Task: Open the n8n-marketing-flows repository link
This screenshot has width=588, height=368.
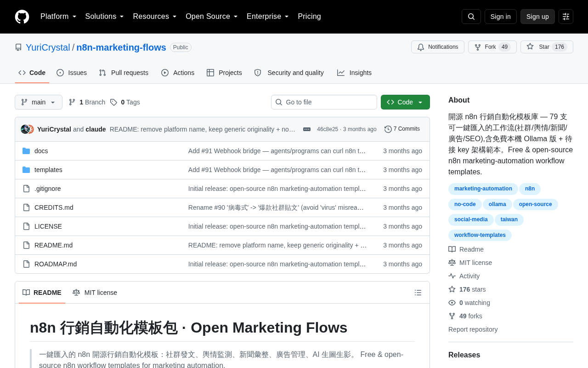Action: pyautogui.click(x=121, y=47)
